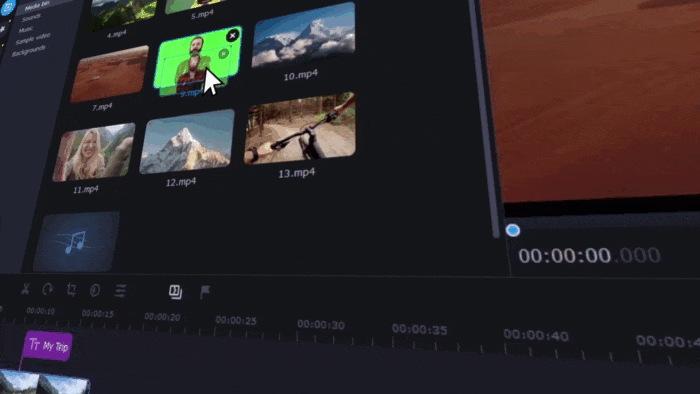The height and width of the screenshot is (394, 700).
Task: Open clip properties sliders icon
Action: click(x=120, y=291)
